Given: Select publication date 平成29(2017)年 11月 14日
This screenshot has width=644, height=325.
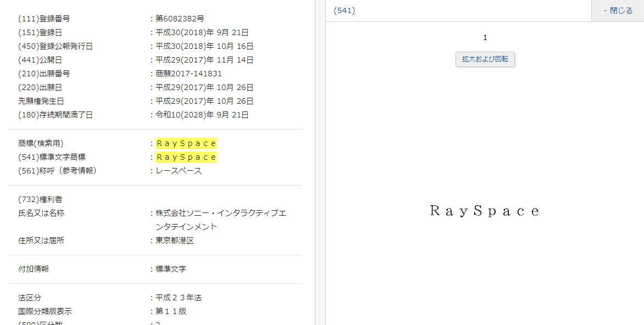Looking at the screenshot, I should click(204, 60).
